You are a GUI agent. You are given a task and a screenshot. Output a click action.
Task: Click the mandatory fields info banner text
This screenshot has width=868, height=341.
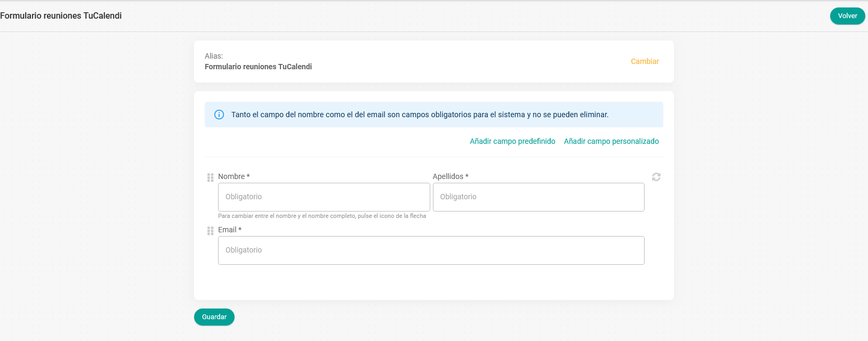click(x=420, y=115)
